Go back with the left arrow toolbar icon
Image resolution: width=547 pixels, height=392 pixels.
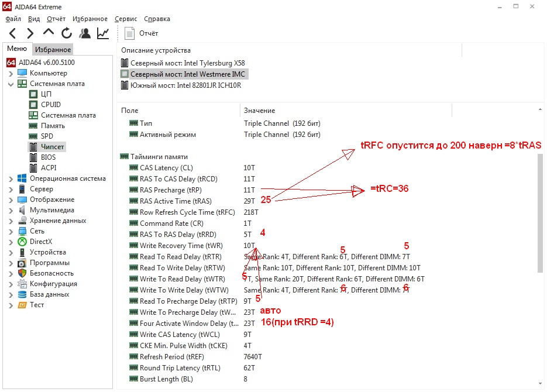click(x=12, y=33)
